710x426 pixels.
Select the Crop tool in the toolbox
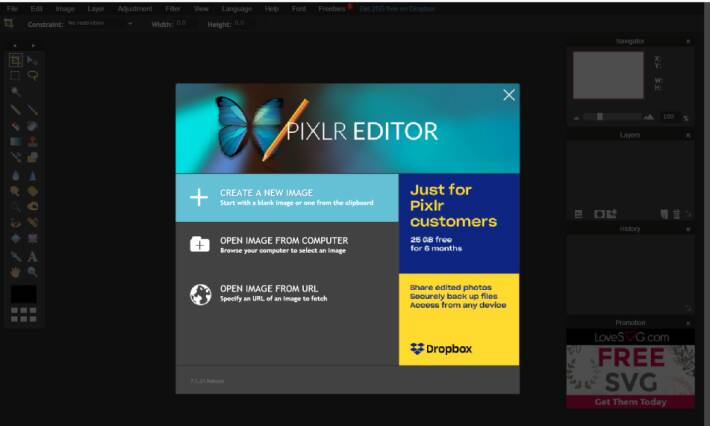(x=15, y=60)
